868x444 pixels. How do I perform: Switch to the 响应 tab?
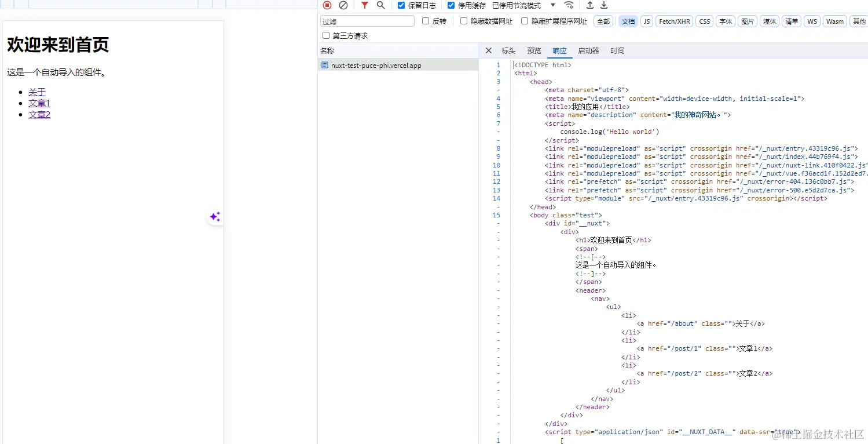tap(559, 51)
